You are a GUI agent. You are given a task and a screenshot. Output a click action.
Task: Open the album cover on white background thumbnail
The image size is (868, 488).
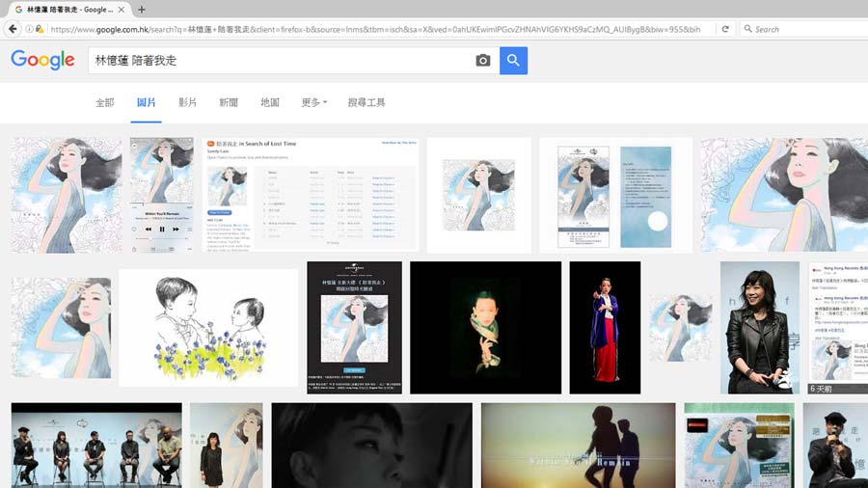pyautogui.click(x=478, y=196)
